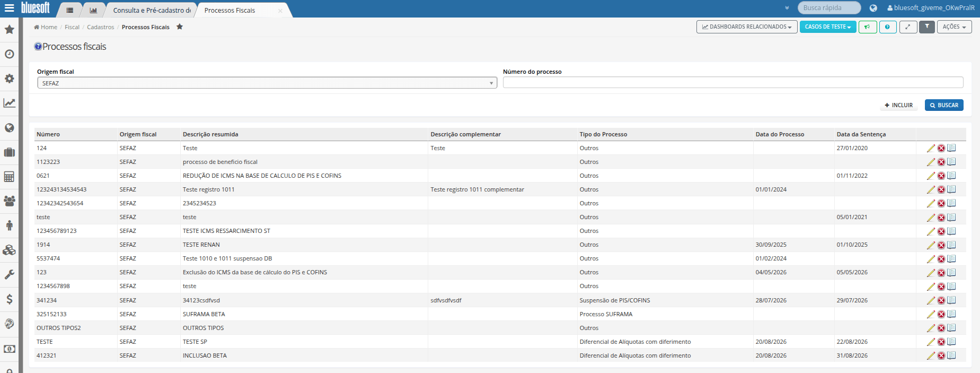Close the Processos Fiscais tab
The height and width of the screenshot is (373, 980).
(x=280, y=11)
